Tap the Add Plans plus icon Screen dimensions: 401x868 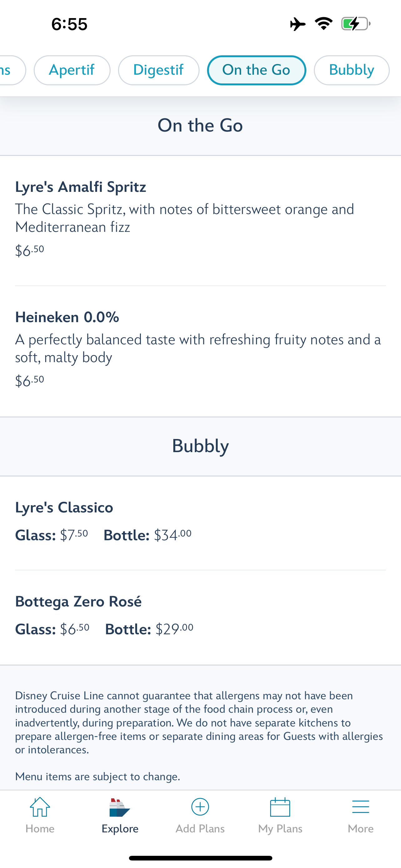(200, 807)
